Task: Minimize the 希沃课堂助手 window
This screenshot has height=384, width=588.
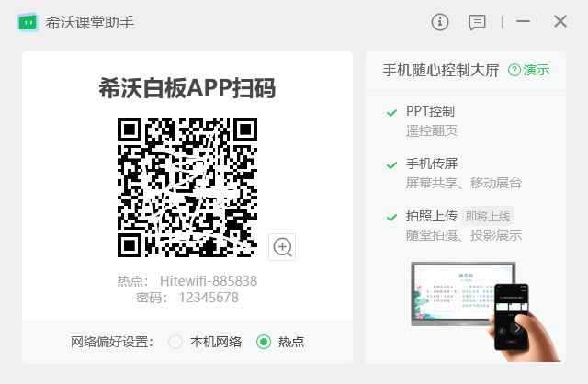Action: (x=523, y=22)
